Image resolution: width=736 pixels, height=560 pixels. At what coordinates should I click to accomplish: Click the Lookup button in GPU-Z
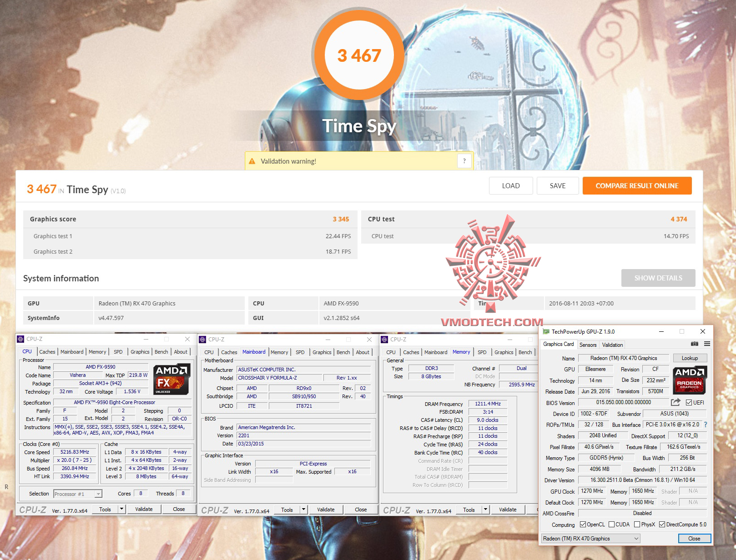click(690, 358)
